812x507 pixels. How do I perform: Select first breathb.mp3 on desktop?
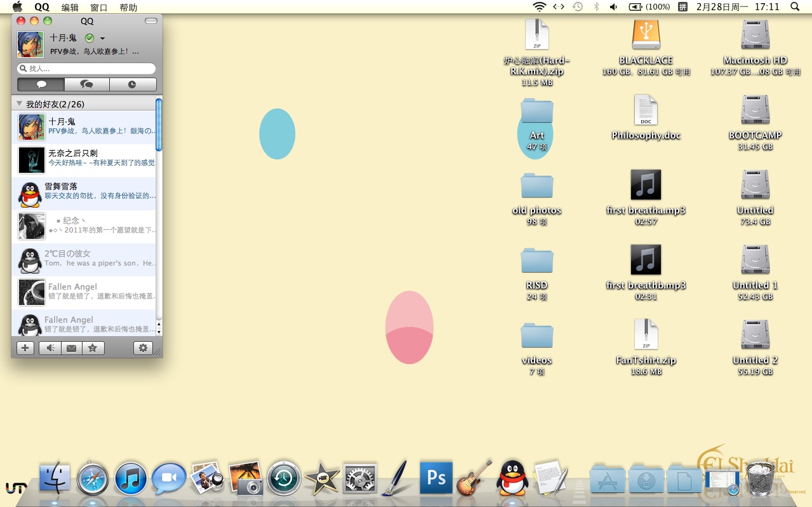point(646,261)
